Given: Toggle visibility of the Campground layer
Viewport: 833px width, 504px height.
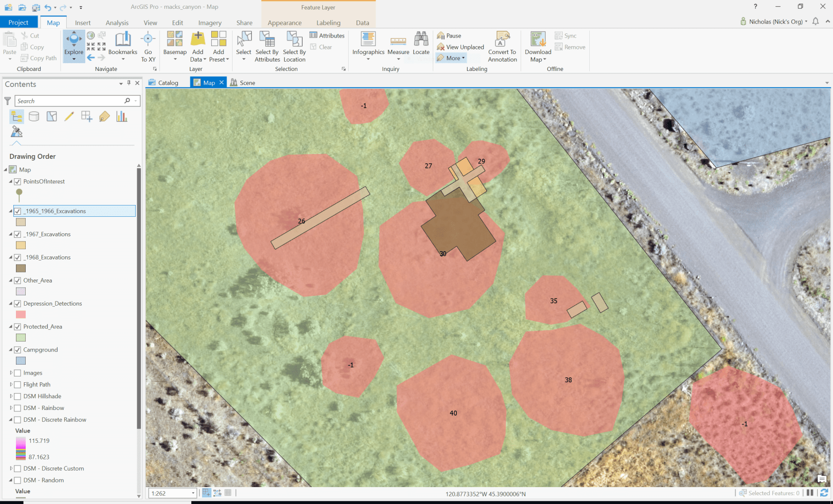Looking at the screenshot, I should tap(18, 349).
